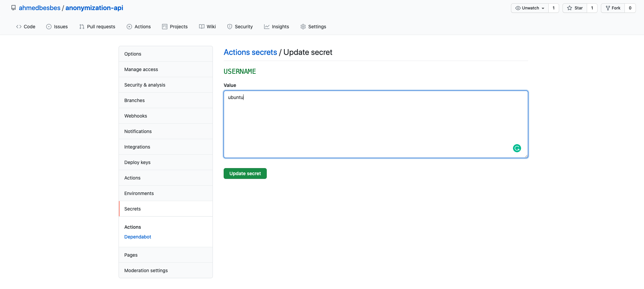The height and width of the screenshot is (289, 644).
Task: Open Options in settings sidebar
Action: (x=166, y=54)
